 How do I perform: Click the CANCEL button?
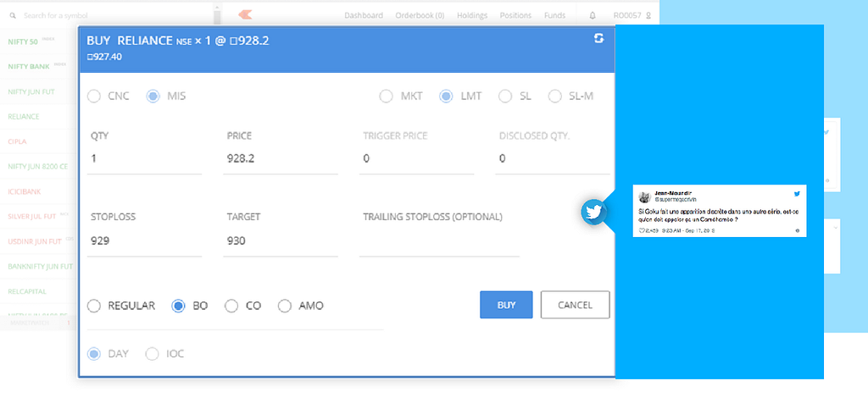tap(576, 305)
